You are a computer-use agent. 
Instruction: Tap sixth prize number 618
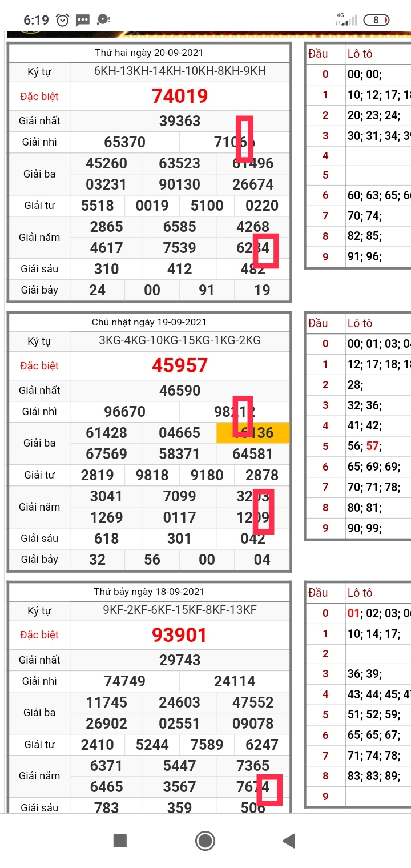107,539
